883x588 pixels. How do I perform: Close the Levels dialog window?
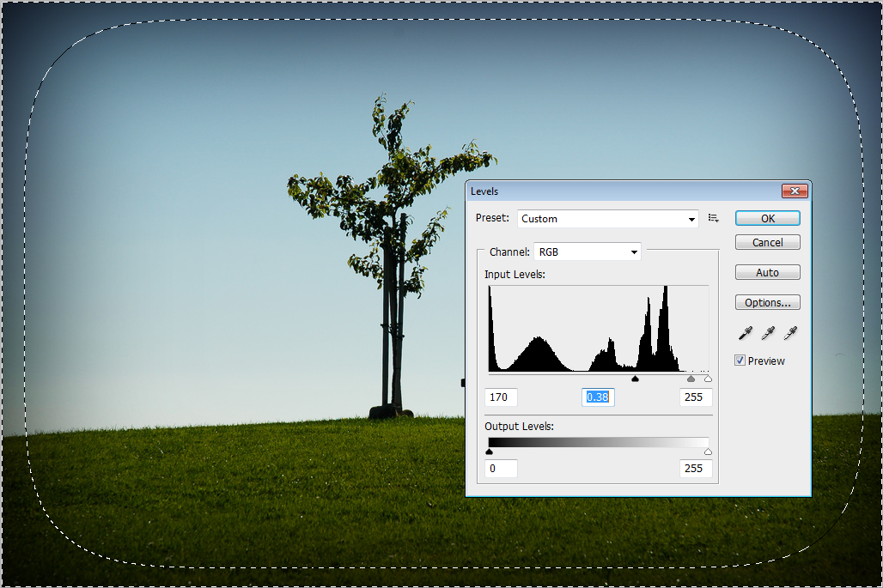[795, 191]
